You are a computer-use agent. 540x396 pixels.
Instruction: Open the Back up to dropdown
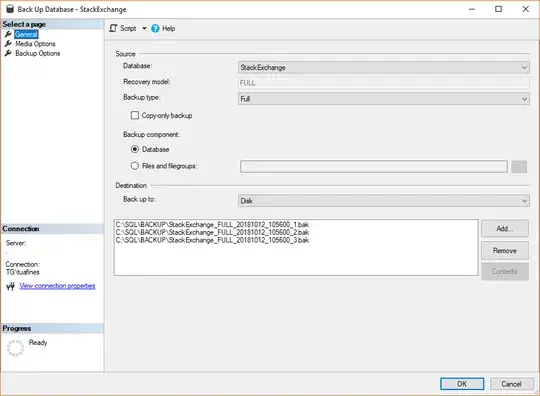384,201
